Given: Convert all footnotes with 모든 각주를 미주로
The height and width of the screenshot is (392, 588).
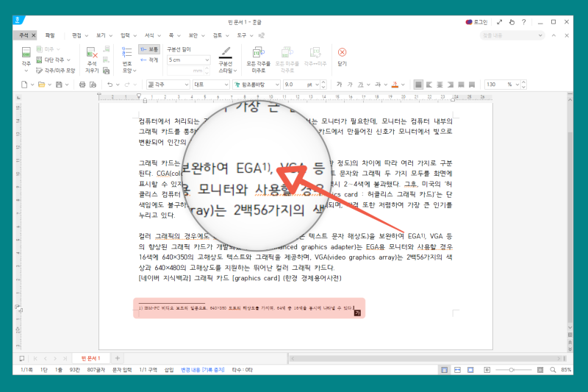Looking at the screenshot, I should (259, 60).
